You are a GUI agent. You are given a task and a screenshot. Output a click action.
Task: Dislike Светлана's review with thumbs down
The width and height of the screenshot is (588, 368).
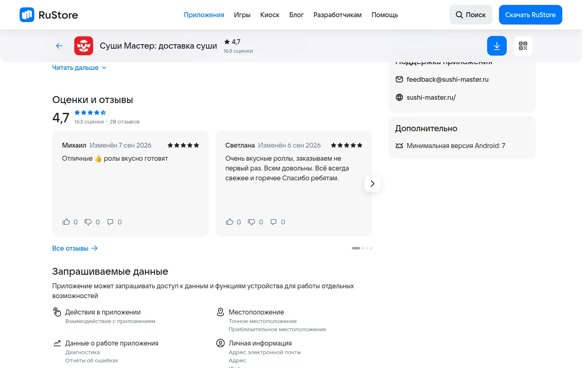252,222
